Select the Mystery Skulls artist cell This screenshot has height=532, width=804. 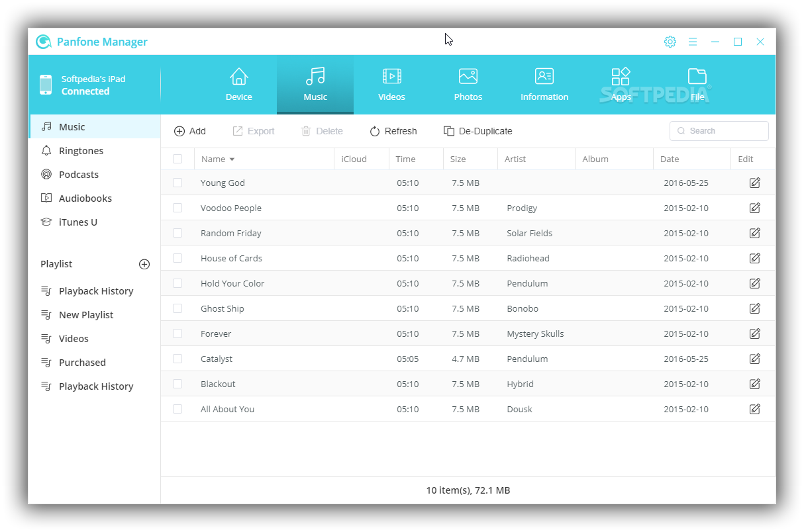(535, 333)
